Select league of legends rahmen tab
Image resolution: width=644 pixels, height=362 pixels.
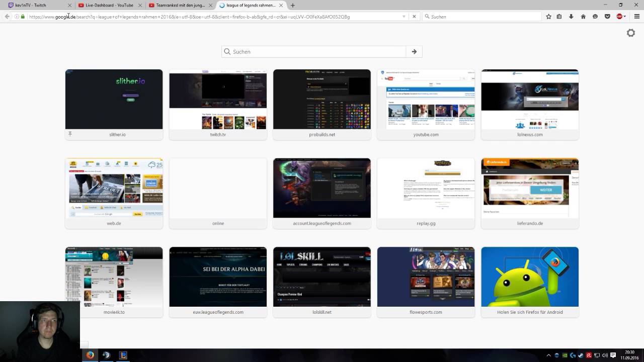coord(252,5)
